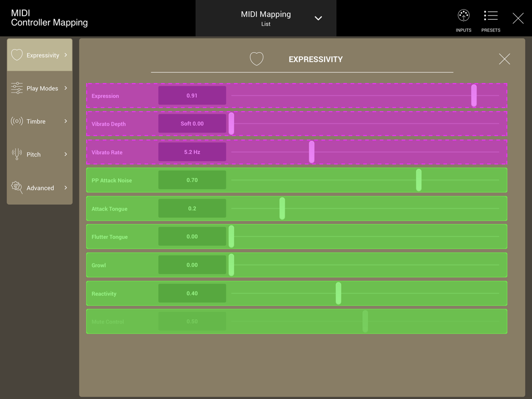The image size is (532, 399).
Task: Expand the Pitch chevron
Action: [x=65, y=154]
